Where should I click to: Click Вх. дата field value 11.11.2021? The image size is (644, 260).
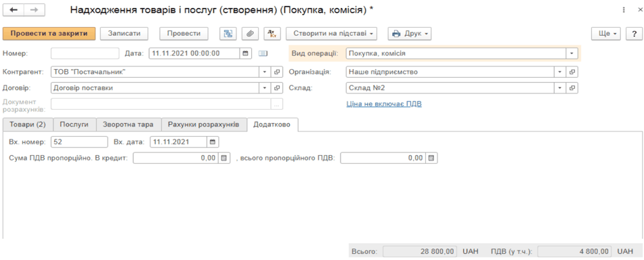[179, 142]
